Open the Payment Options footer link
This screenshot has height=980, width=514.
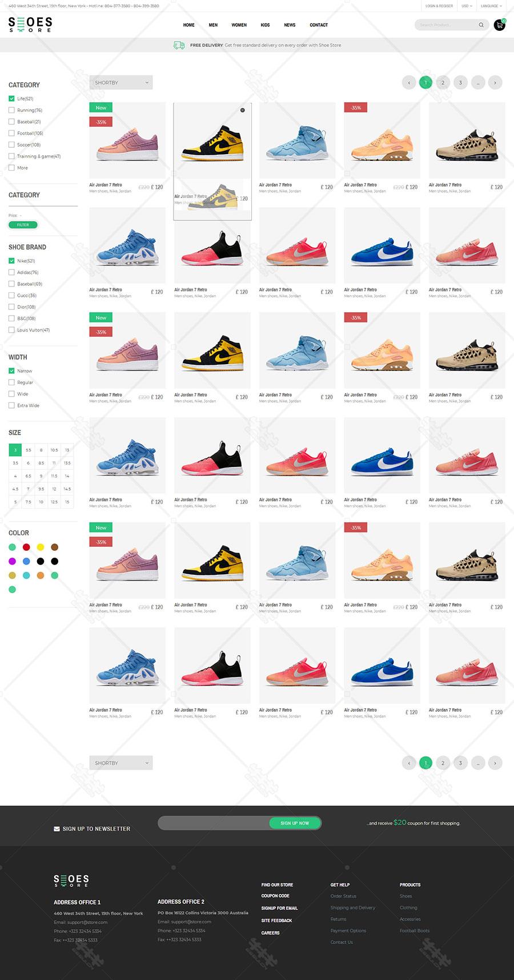(x=348, y=930)
